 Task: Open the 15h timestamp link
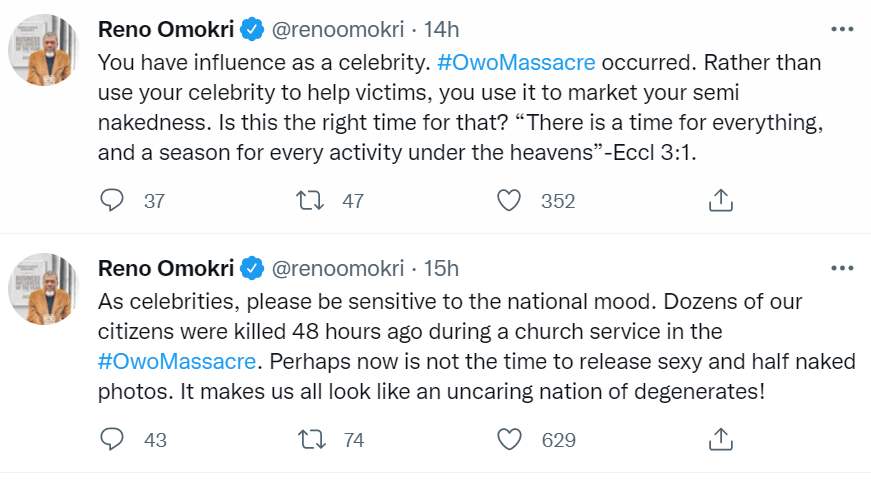point(442,268)
